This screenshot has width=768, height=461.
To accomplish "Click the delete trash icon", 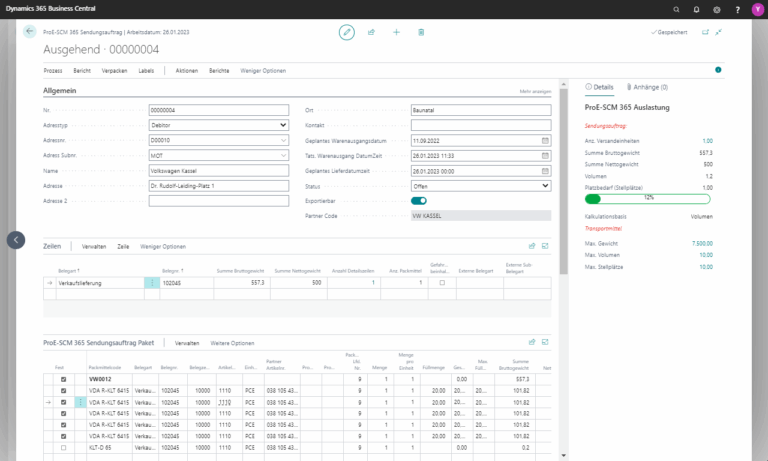I will coord(421,32).
